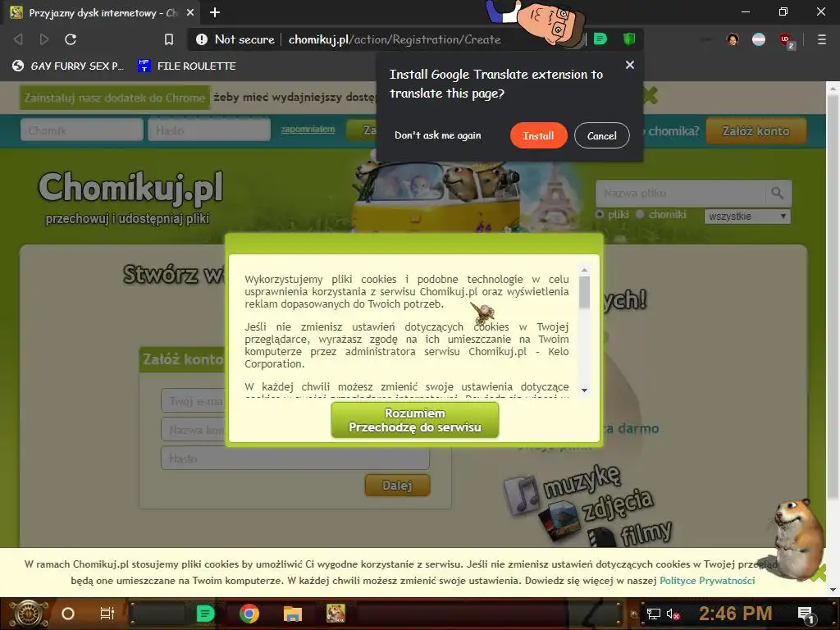Go back with the browser back arrow
This screenshot has height=630, width=840.
click(x=18, y=39)
